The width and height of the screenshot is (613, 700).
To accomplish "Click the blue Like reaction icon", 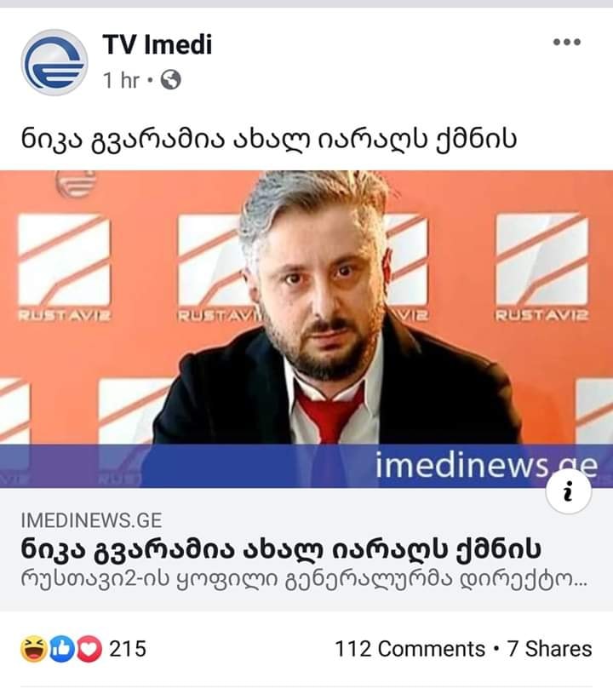I will [61, 650].
